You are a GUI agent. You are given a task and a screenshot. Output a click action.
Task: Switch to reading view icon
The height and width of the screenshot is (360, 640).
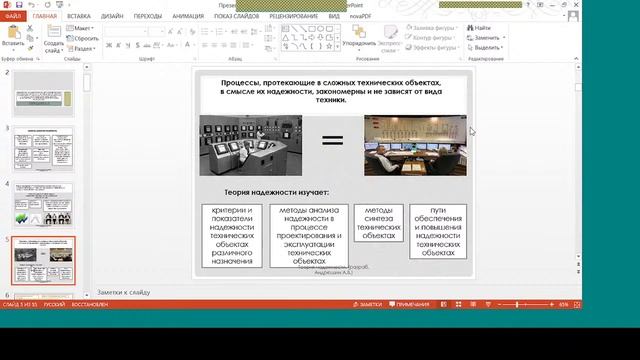tap(473, 304)
